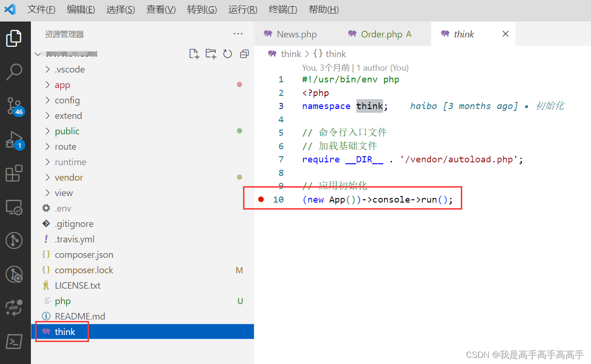Collapse the project root folder
The width and height of the screenshot is (591, 364).
coord(38,53)
